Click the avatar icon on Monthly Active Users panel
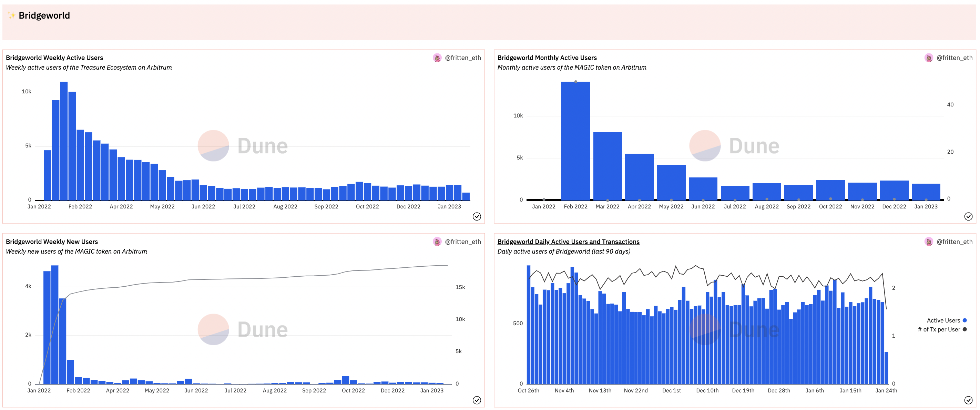The width and height of the screenshot is (980, 410). coord(929,58)
